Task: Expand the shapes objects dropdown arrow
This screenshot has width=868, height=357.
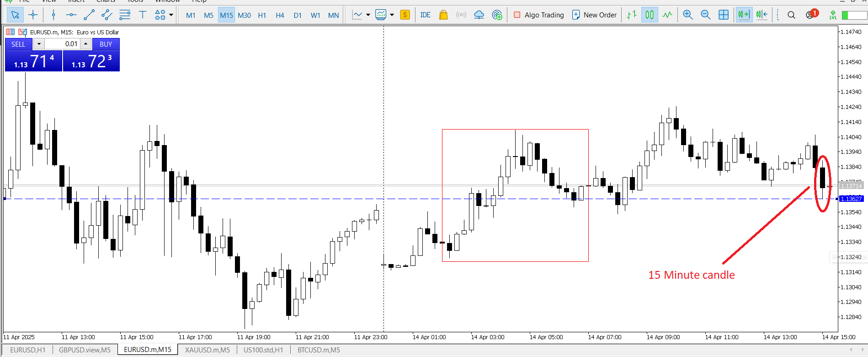Action: 171,15
